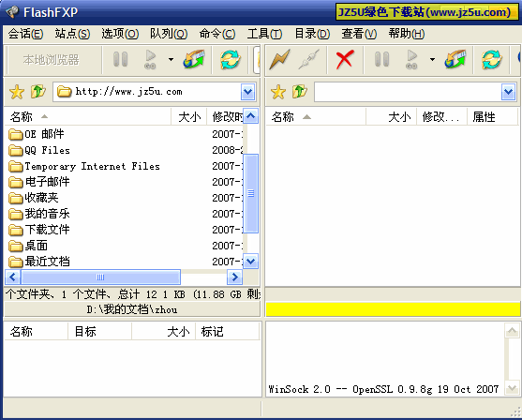Click the queue 名称 column header

36,331
